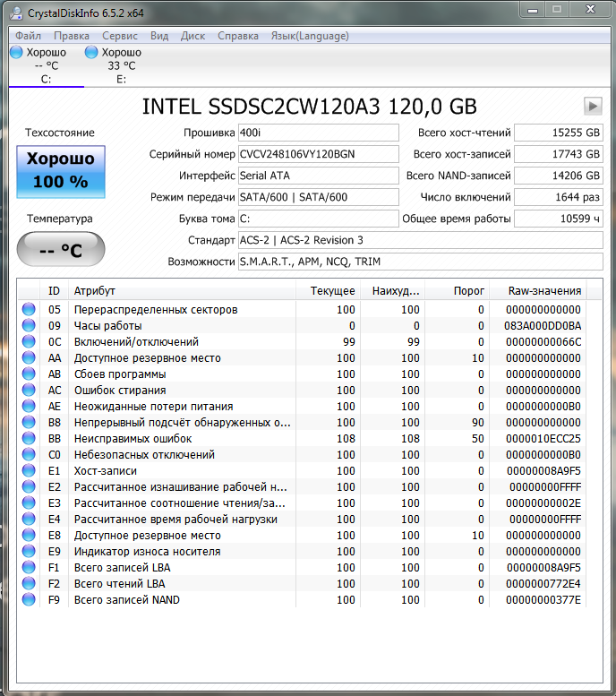Select drive C: tab with no temperature
Viewport: 616px width, 696px height.
[x=47, y=65]
